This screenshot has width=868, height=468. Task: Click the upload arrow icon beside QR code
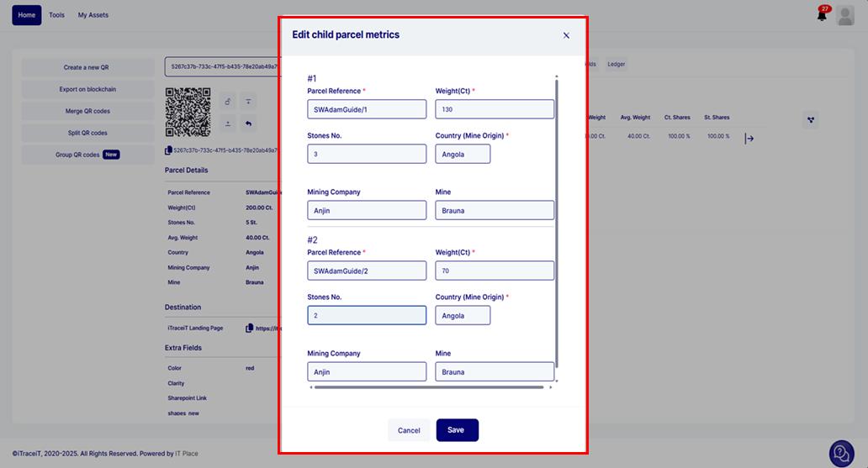tap(228, 124)
